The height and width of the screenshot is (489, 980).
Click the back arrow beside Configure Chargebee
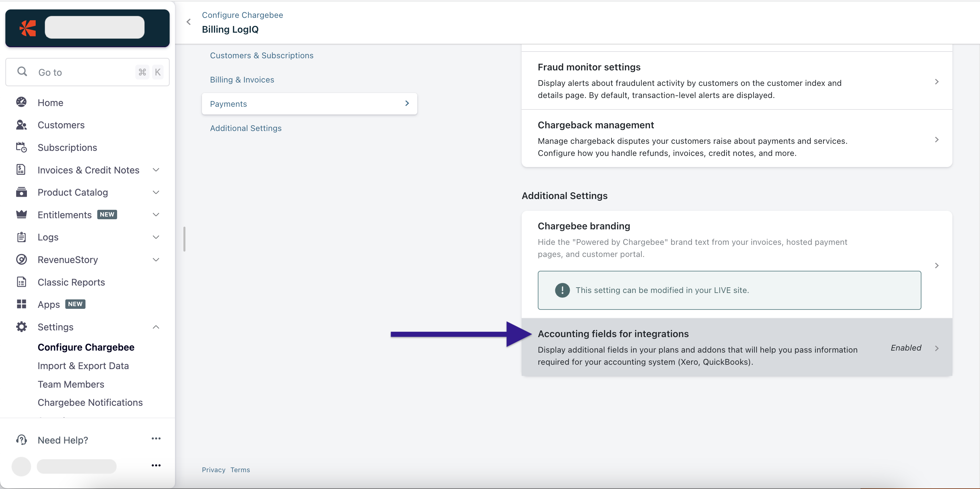point(188,22)
